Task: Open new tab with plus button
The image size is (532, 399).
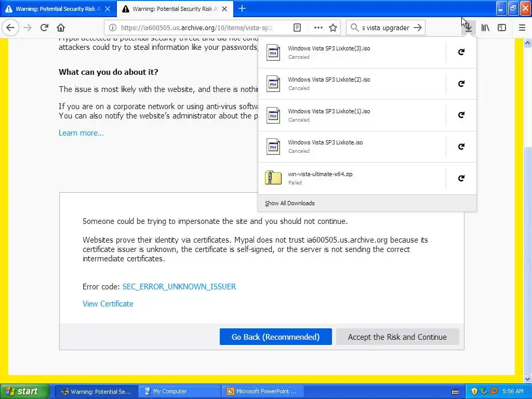Action: coord(242,8)
